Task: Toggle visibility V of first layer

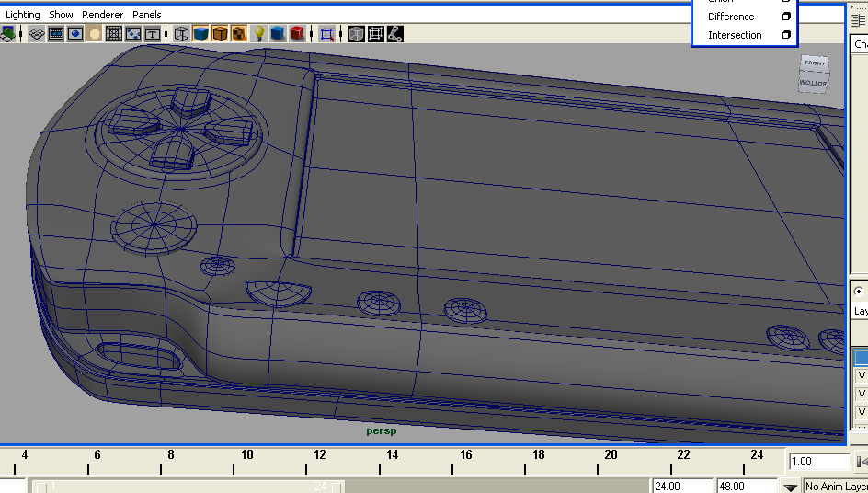Action: (861, 376)
